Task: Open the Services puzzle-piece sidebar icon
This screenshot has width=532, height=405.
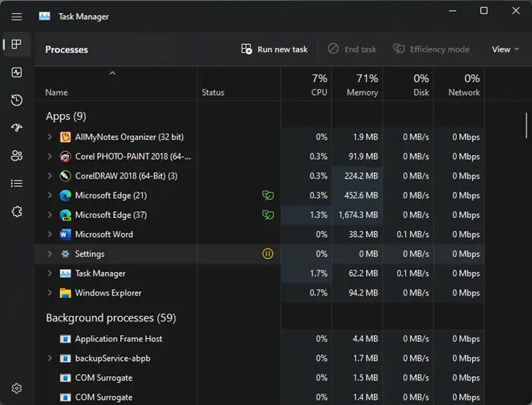Action: point(17,212)
